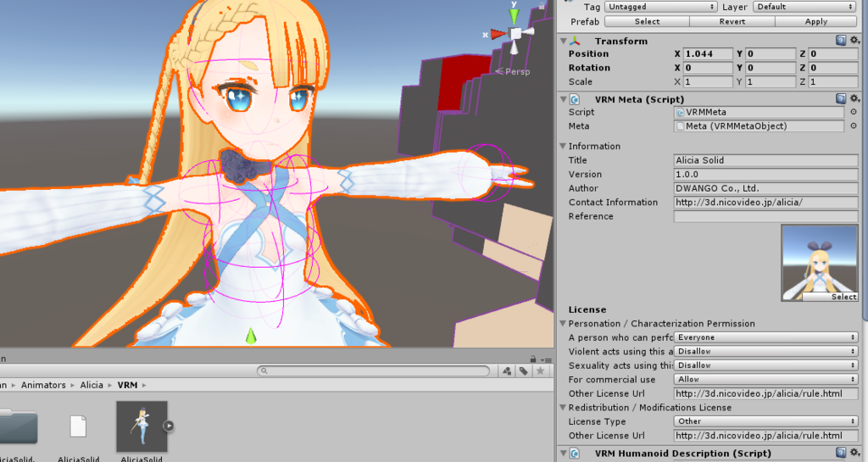This screenshot has width=868, height=462.
Task: Click scene gizmo center cube
Action: (515, 34)
